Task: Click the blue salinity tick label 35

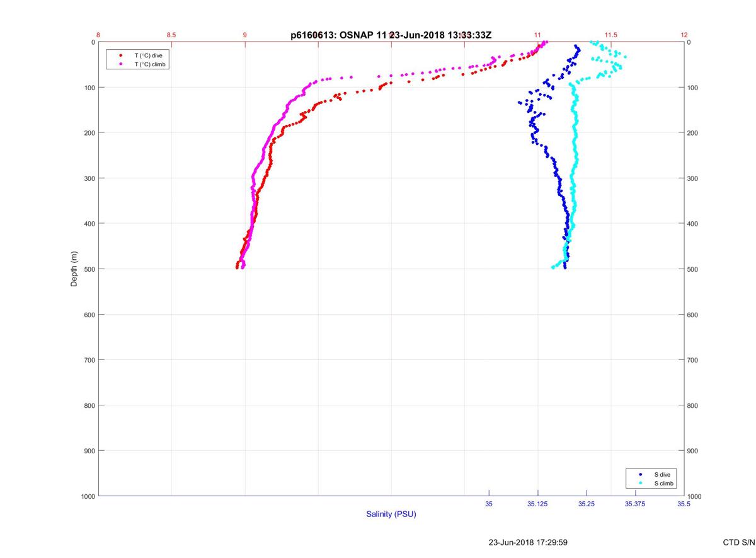Action: click(489, 504)
